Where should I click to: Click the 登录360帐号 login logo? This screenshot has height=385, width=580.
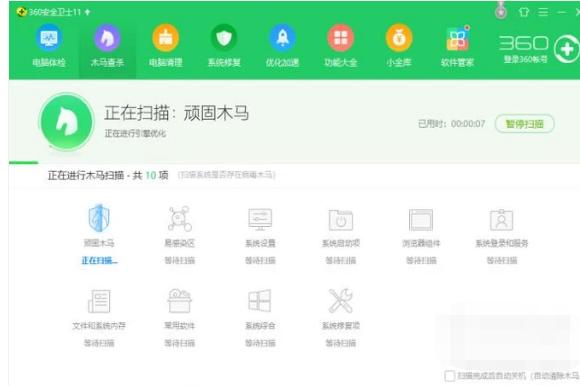(524, 49)
